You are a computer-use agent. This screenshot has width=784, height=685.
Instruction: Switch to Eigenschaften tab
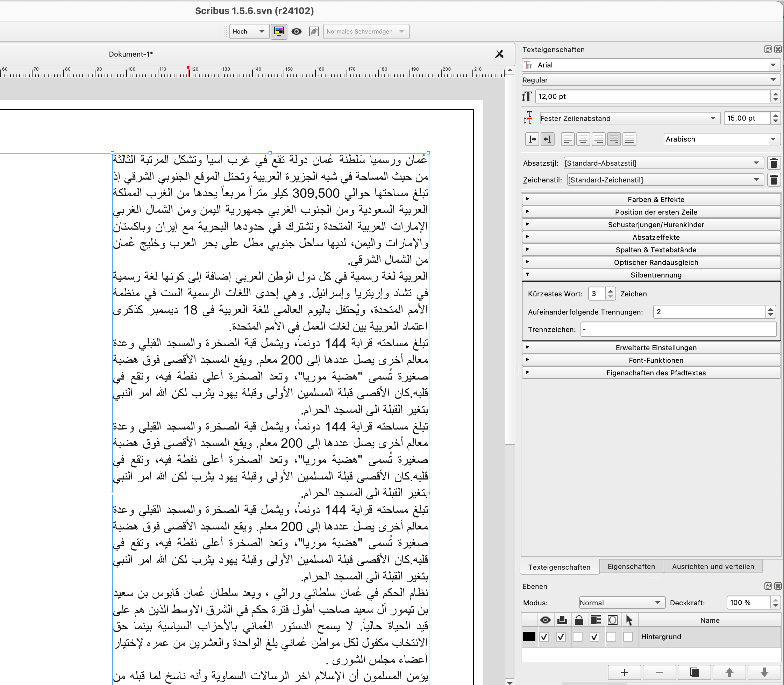[631, 567]
